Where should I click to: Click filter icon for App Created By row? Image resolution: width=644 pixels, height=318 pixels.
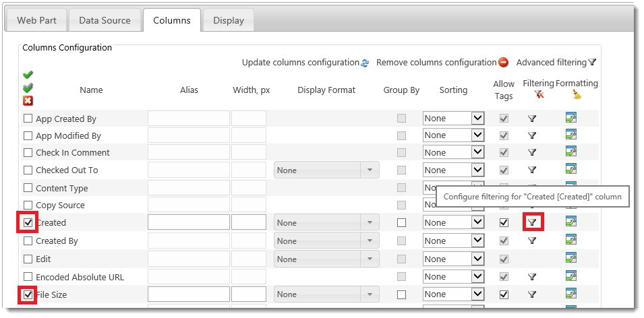pyautogui.click(x=532, y=119)
